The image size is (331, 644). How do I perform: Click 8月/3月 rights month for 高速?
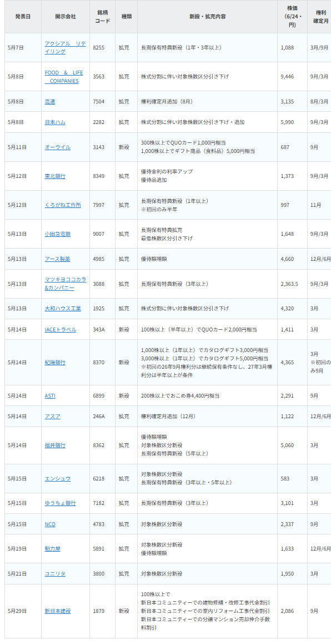(x=319, y=101)
